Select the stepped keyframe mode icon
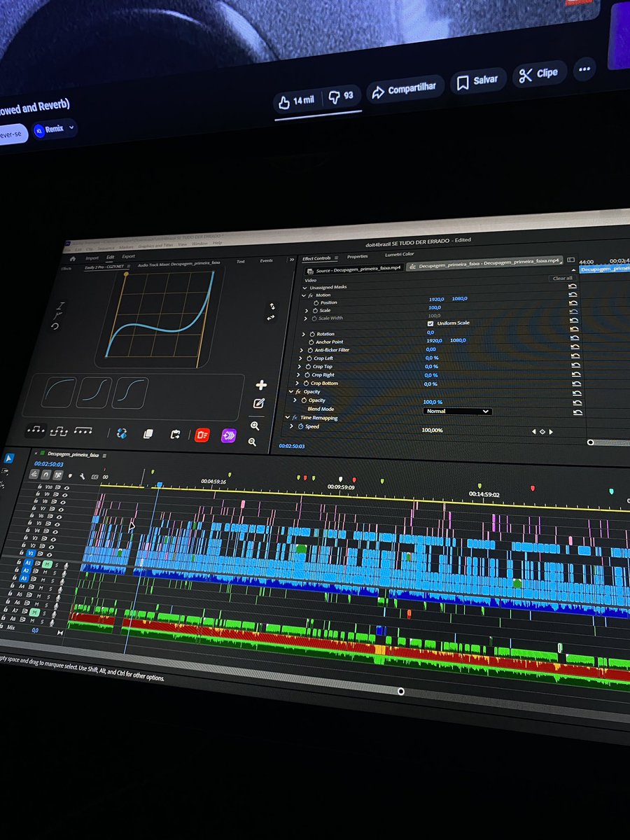Screen dimensions: 630x840 click(60, 432)
